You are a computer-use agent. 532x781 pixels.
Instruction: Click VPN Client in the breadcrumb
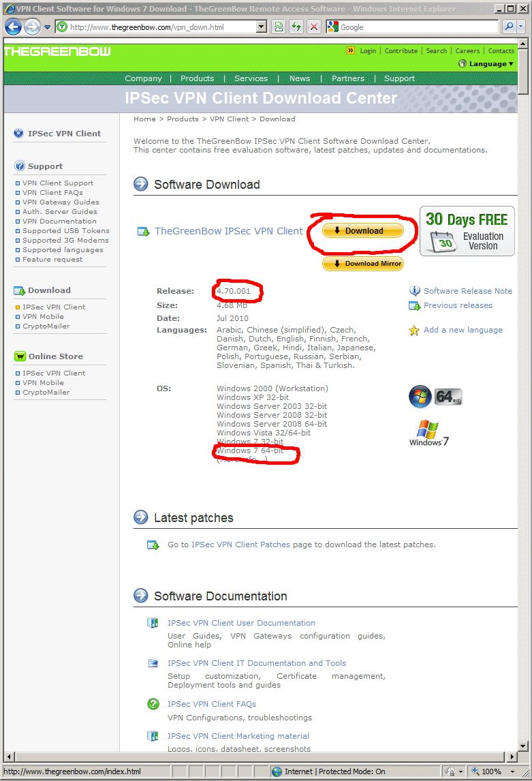229,119
